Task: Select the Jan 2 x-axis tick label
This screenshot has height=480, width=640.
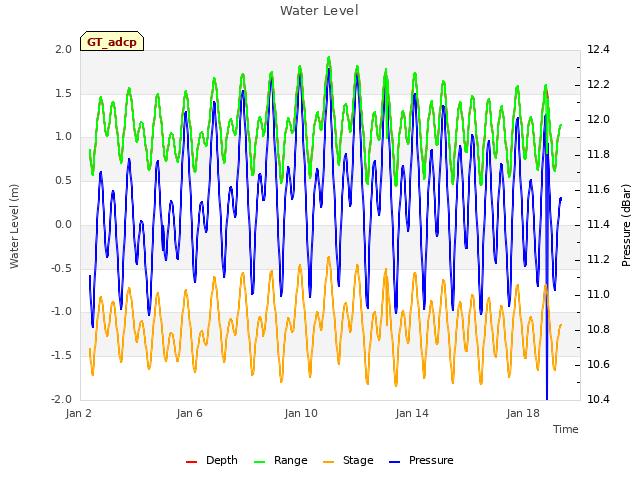Action: point(78,413)
